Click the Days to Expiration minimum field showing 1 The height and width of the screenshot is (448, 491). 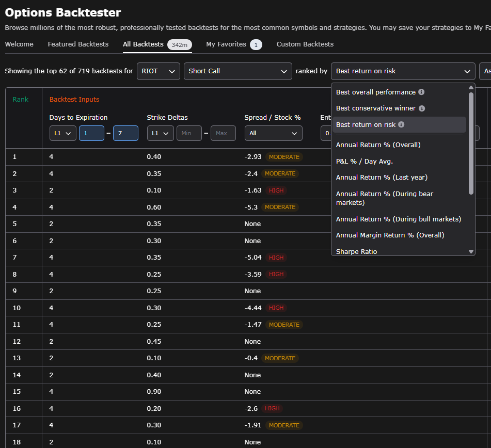tap(91, 133)
